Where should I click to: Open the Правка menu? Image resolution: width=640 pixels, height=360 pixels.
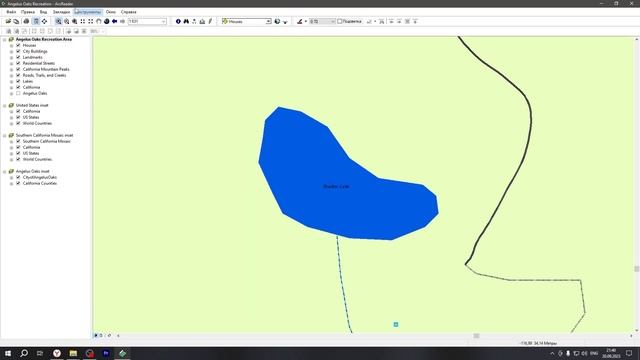pyautogui.click(x=28, y=12)
